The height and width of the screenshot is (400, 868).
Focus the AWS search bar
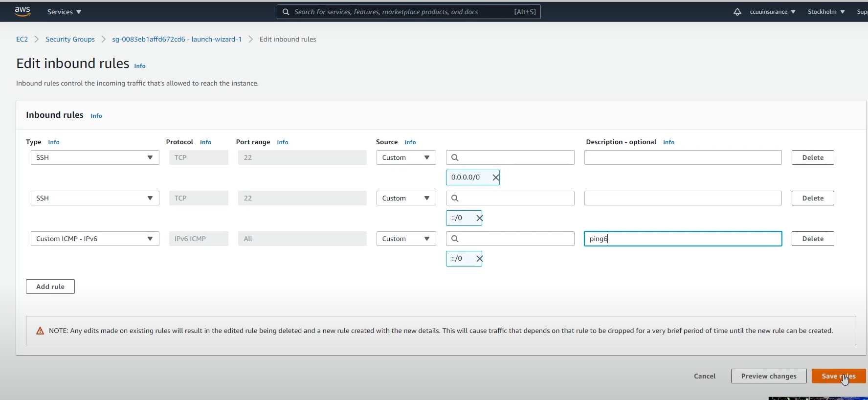(409, 12)
